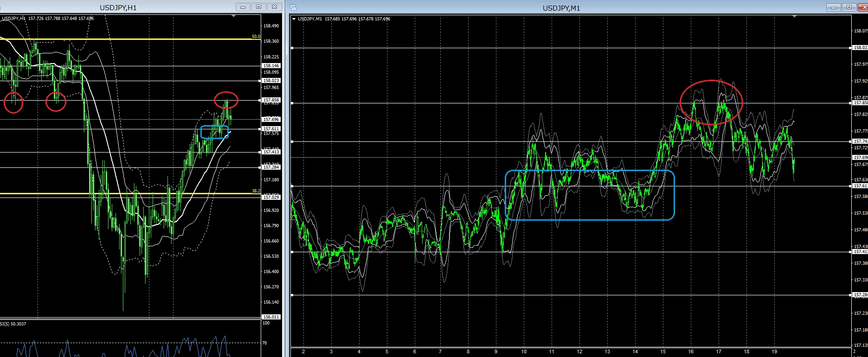Click the 158.146 price label on H1 axis

271,66
